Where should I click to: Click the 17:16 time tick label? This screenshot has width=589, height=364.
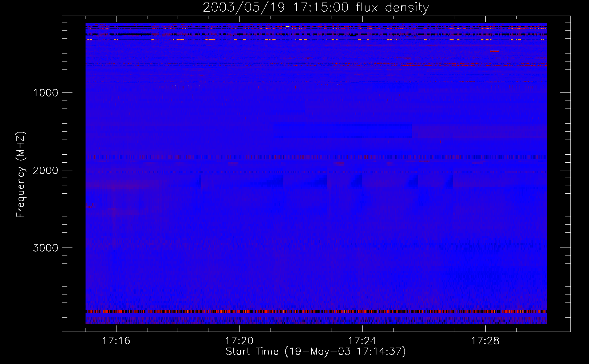116,341
